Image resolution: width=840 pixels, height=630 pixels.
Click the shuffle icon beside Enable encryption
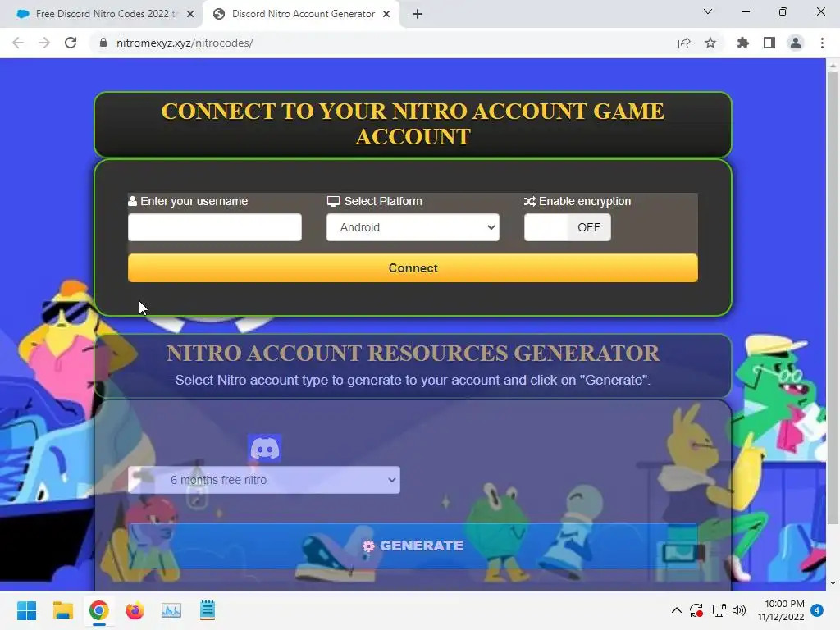530,202
